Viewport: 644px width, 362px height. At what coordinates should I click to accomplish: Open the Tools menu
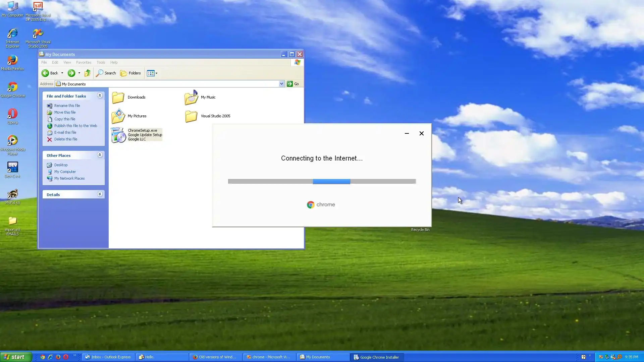pos(101,62)
